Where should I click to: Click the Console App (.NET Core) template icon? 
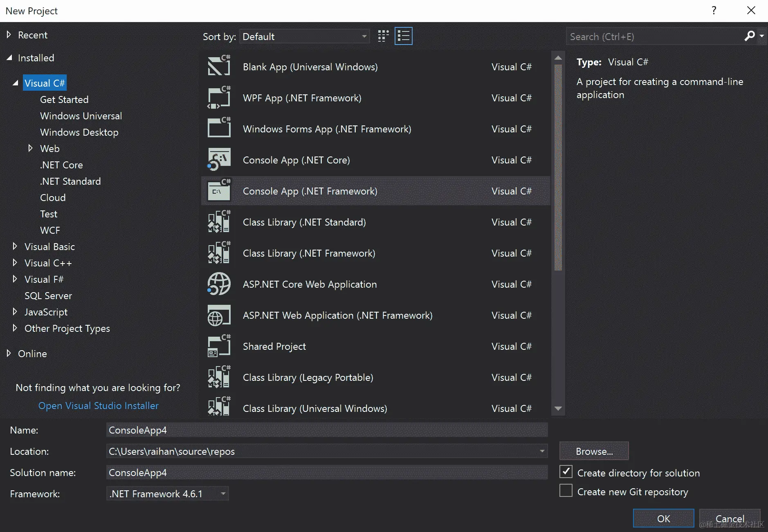(x=219, y=159)
